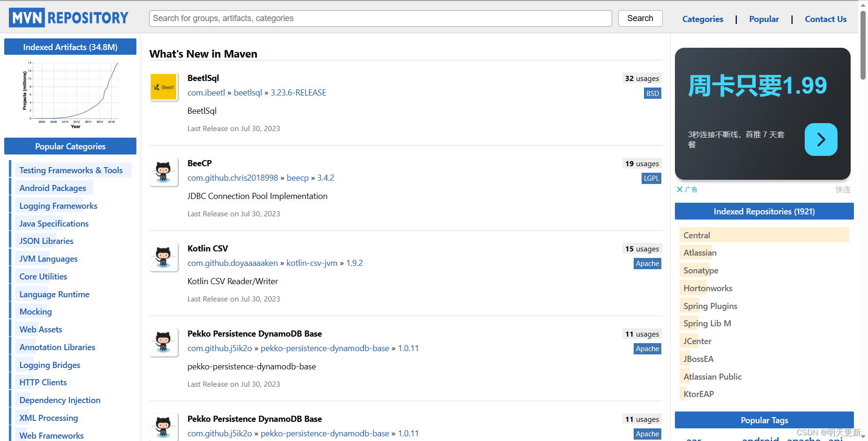Open JVM Languages category
Viewport: 868px width, 441px height.
[x=48, y=259]
